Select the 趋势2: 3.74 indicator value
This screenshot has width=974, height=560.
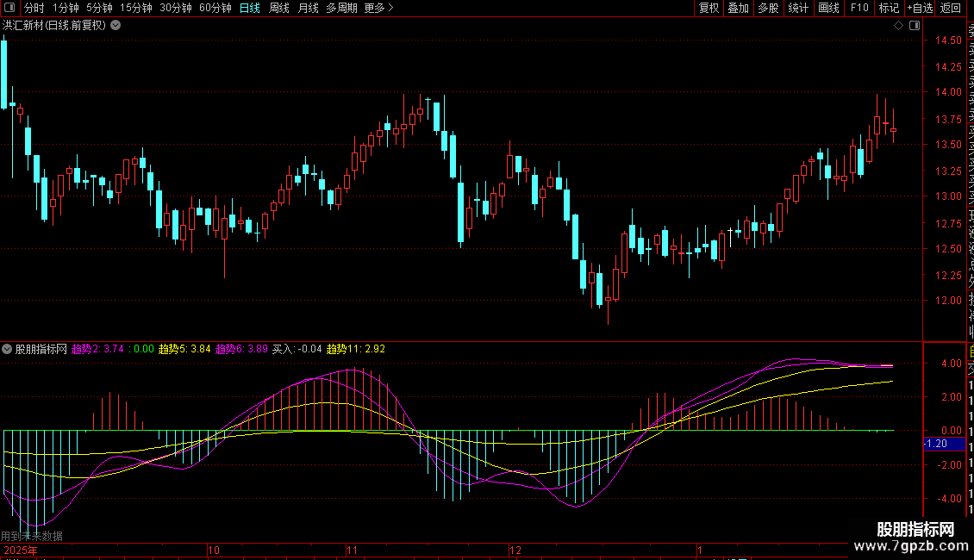coord(97,349)
